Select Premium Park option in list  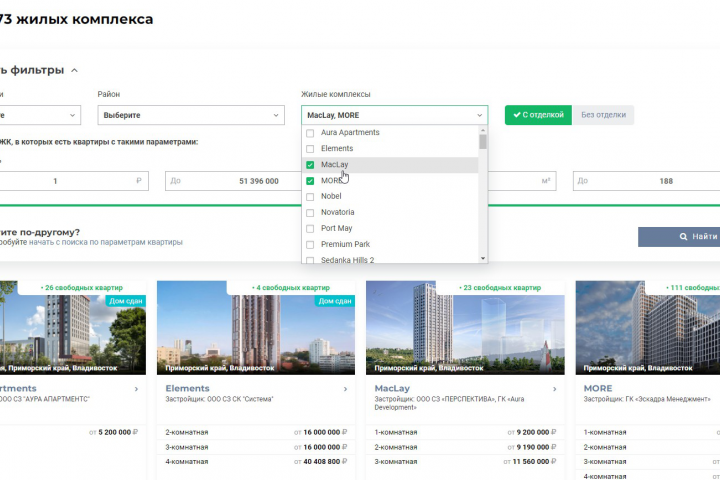coord(389,244)
